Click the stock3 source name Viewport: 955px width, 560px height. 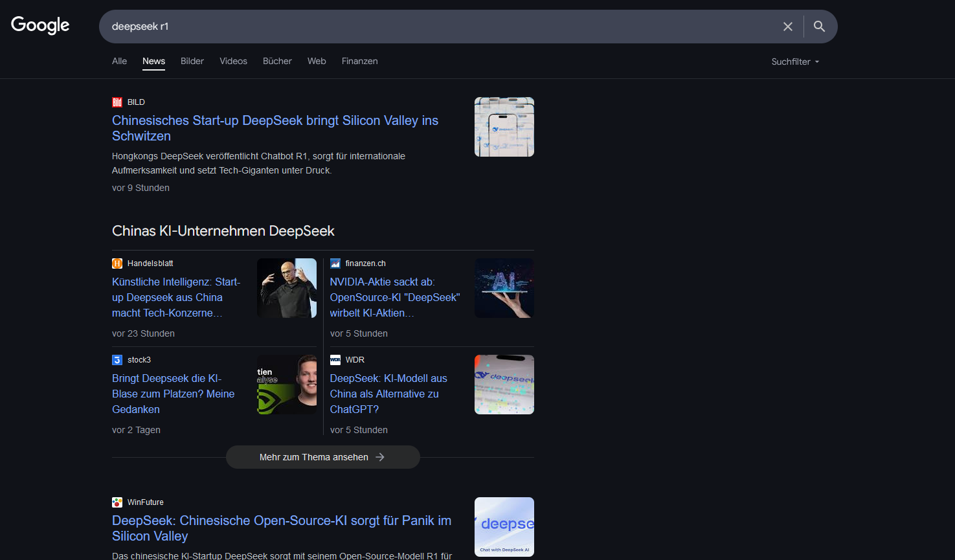[x=139, y=360]
